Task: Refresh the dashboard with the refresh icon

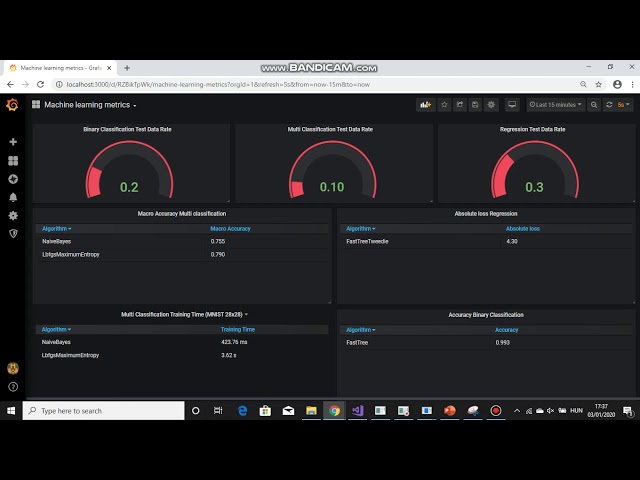Action: click(609, 105)
